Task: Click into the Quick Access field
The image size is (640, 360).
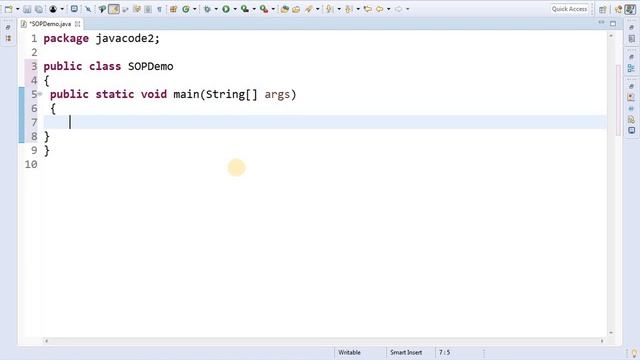Action: [569, 9]
